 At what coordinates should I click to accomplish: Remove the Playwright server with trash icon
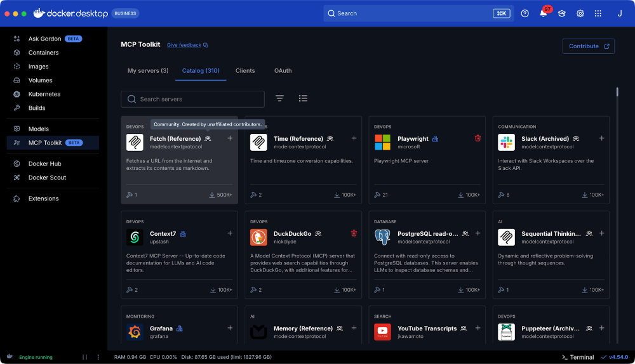(x=478, y=138)
